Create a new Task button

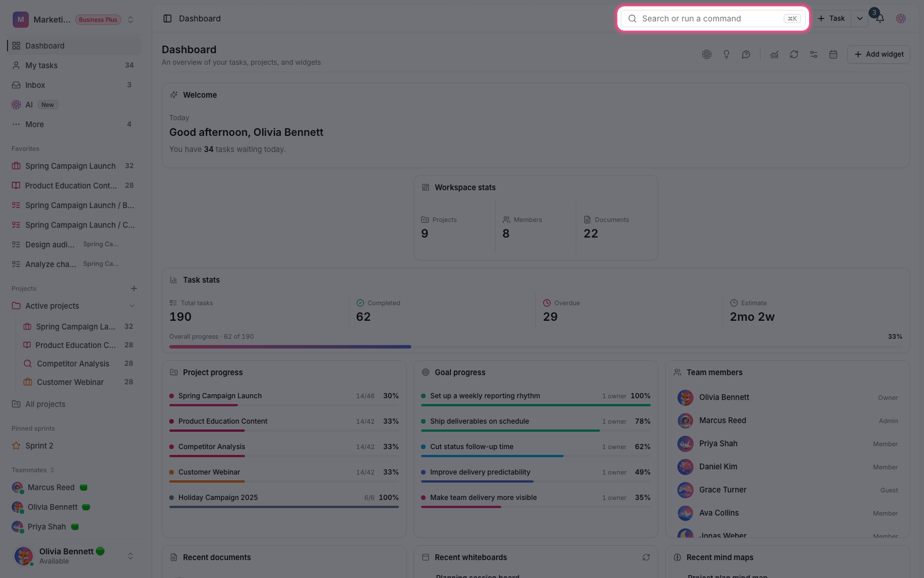pyautogui.click(x=831, y=18)
